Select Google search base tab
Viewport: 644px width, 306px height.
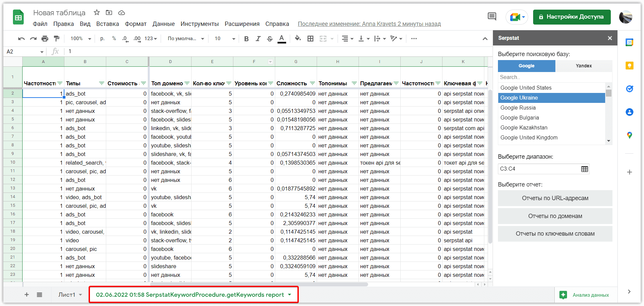(526, 66)
